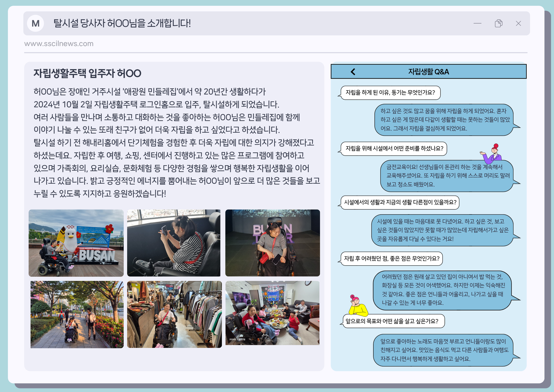Click the back arrow in Q&A header
554x392 pixels.
tap(353, 72)
